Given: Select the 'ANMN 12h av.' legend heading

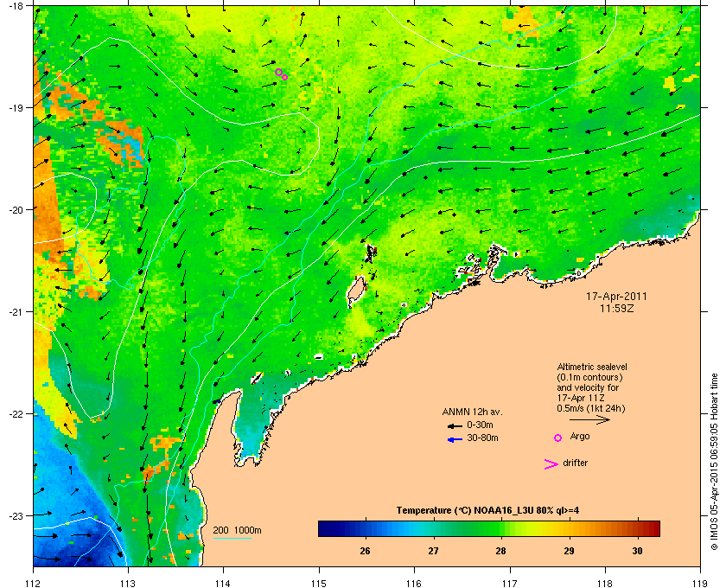Looking at the screenshot, I should point(472,412).
